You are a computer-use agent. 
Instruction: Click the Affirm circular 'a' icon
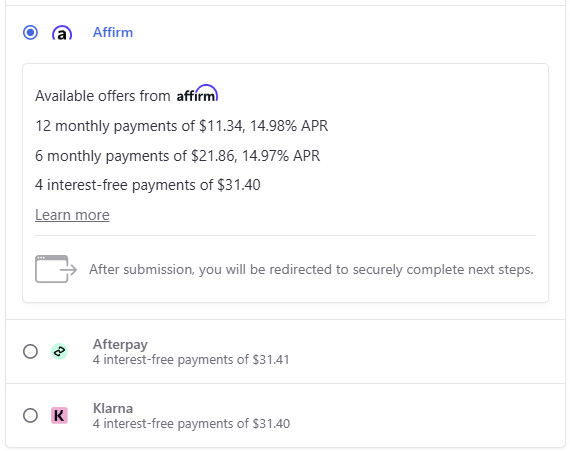coord(62,33)
